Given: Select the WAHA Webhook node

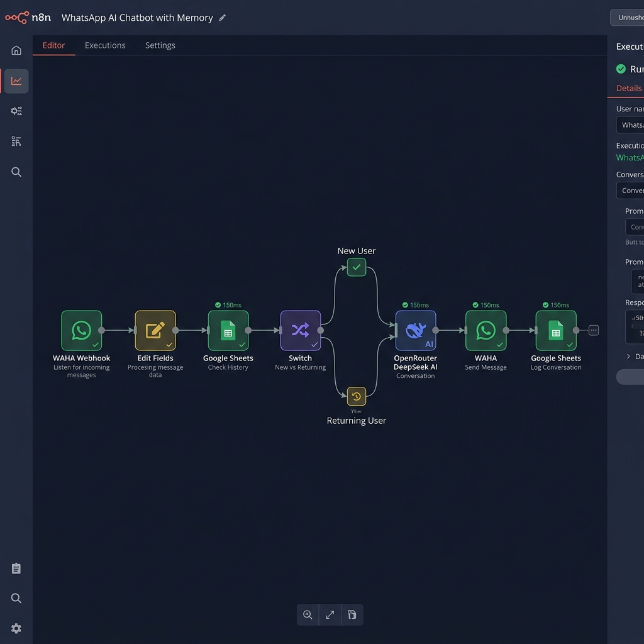Looking at the screenshot, I should [x=81, y=330].
